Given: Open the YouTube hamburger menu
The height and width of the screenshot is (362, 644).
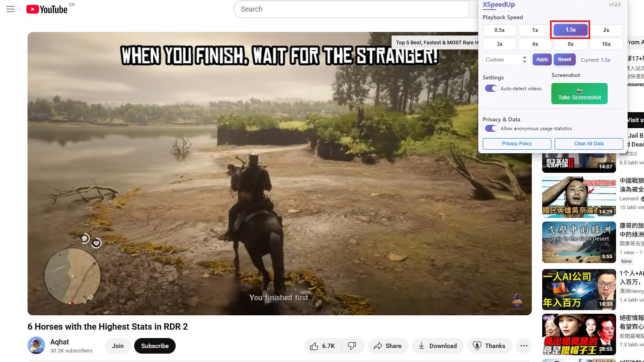Looking at the screenshot, I should pos(10,9).
